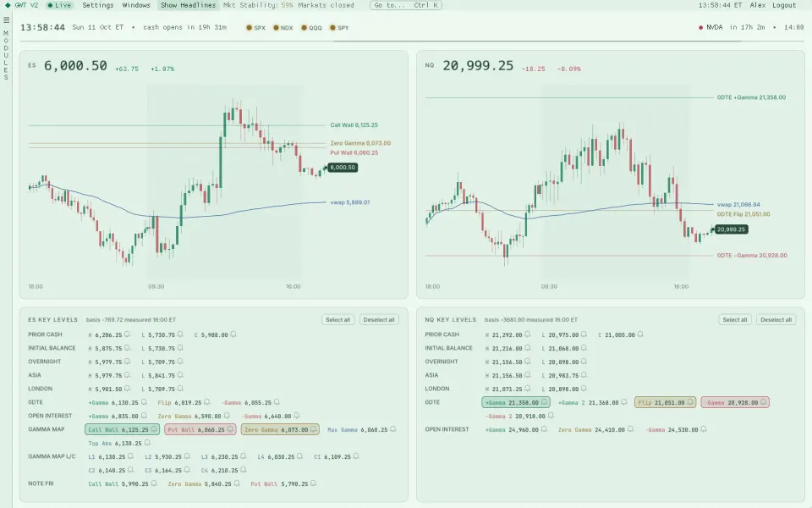The width and height of the screenshot is (812, 508).
Task: Open the Windows menu
Action: [136, 5]
